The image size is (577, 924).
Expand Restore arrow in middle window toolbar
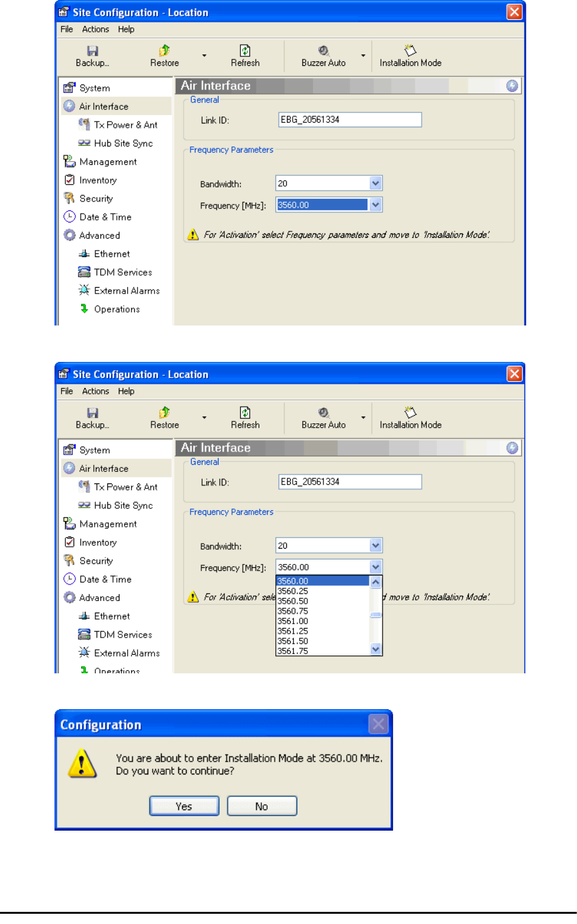pyautogui.click(x=204, y=418)
